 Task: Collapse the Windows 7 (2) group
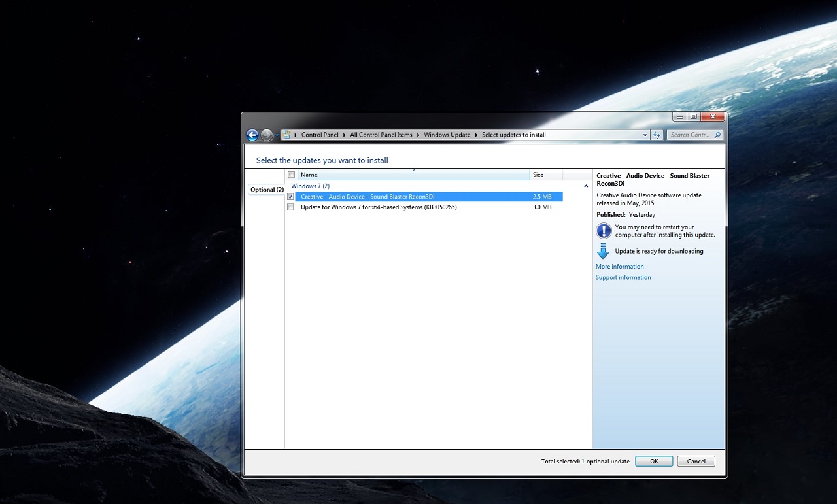[586, 186]
